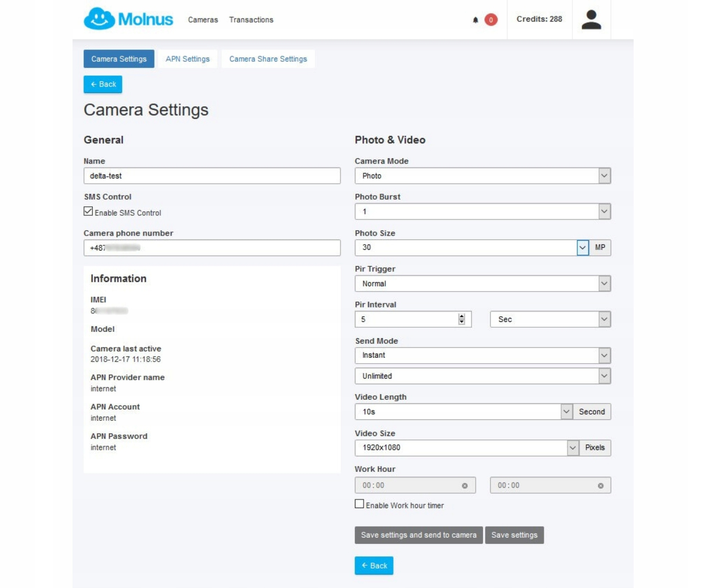Click the camera Name input field
Screen dimensions: 706x588
[x=212, y=176]
